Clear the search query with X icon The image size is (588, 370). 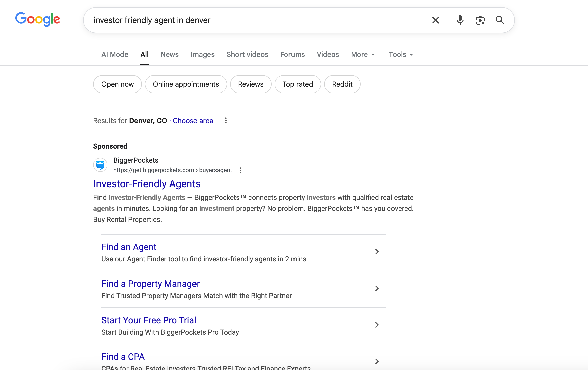[436, 20]
